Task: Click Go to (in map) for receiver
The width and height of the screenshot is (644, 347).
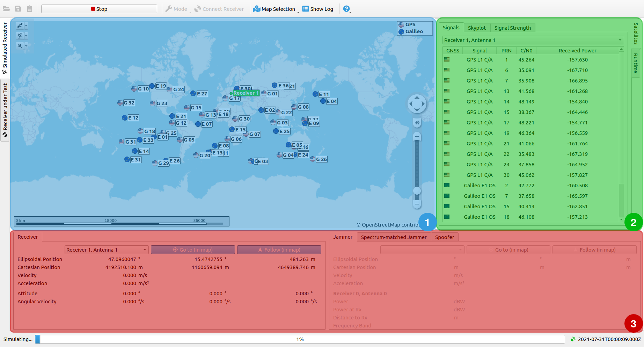Action: (x=193, y=250)
